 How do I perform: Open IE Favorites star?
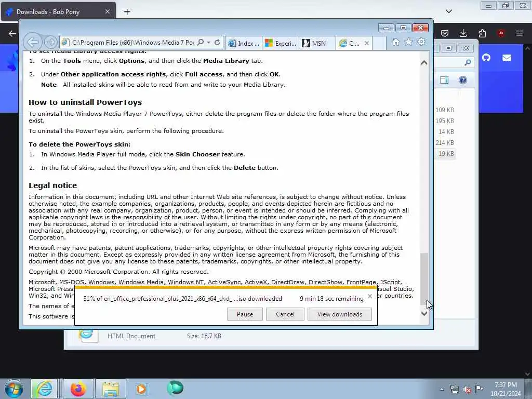click(408, 42)
